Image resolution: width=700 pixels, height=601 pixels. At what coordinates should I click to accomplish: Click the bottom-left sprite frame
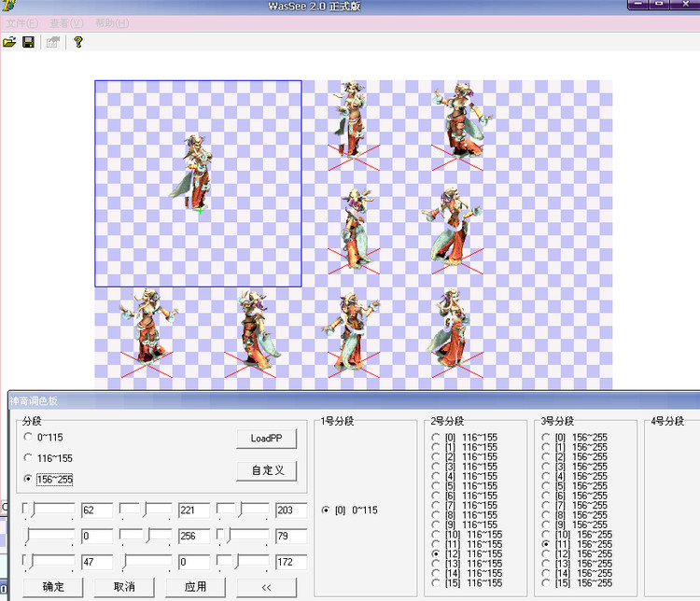(147, 333)
